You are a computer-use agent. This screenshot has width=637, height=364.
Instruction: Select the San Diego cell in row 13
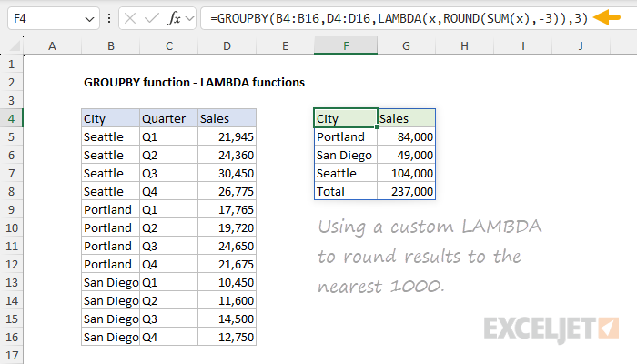(x=110, y=282)
